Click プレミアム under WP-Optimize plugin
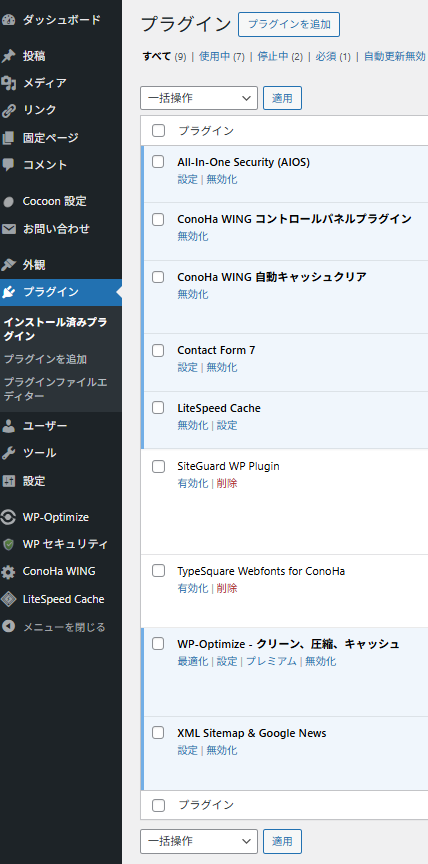The width and height of the screenshot is (428, 864). [271, 661]
